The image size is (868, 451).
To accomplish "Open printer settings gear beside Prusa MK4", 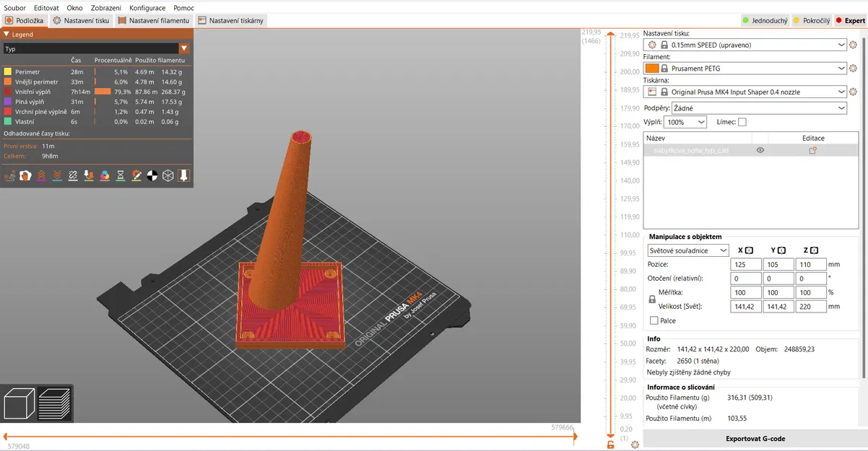I will point(853,92).
